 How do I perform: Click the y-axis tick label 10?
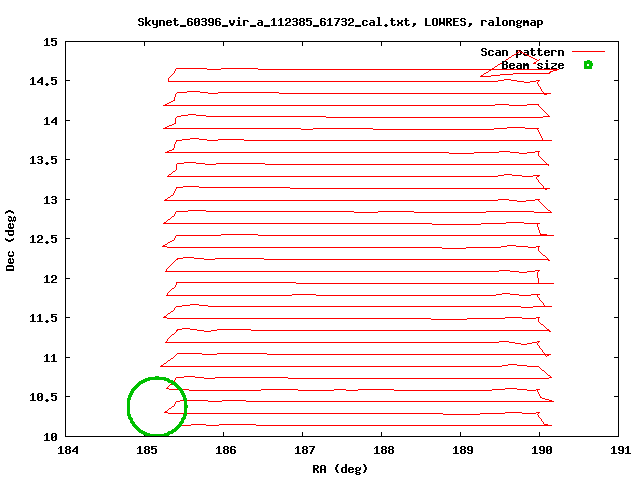click(x=51, y=437)
